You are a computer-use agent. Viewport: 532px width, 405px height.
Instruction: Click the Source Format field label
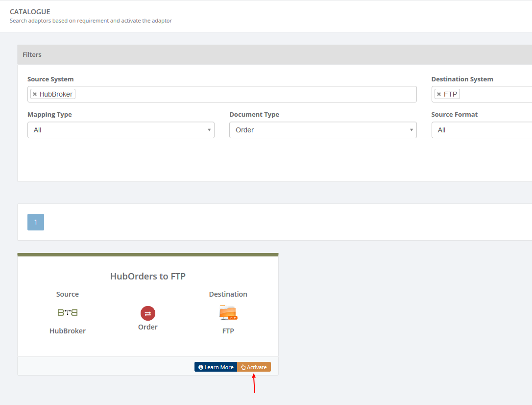(x=454, y=115)
